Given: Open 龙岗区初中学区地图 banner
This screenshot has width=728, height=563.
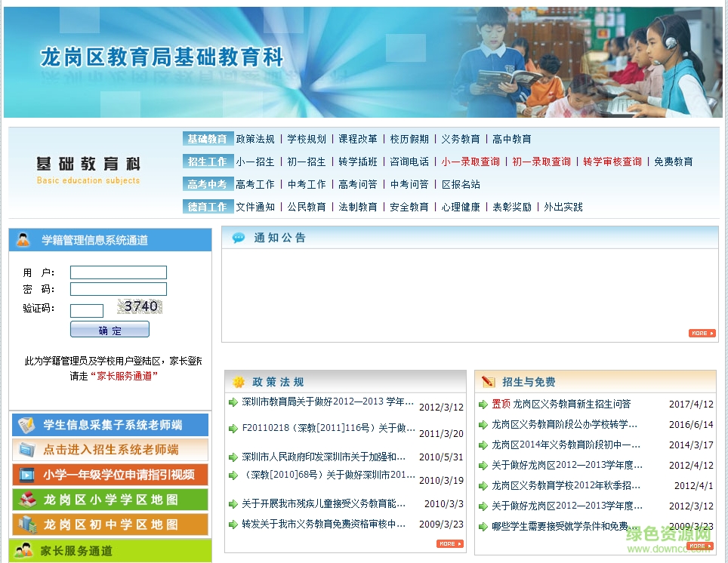Looking at the screenshot, I should [x=110, y=525].
